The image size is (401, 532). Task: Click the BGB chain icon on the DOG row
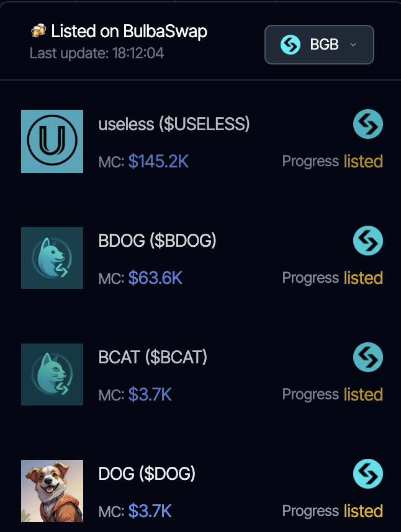pyautogui.click(x=368, y=474)
